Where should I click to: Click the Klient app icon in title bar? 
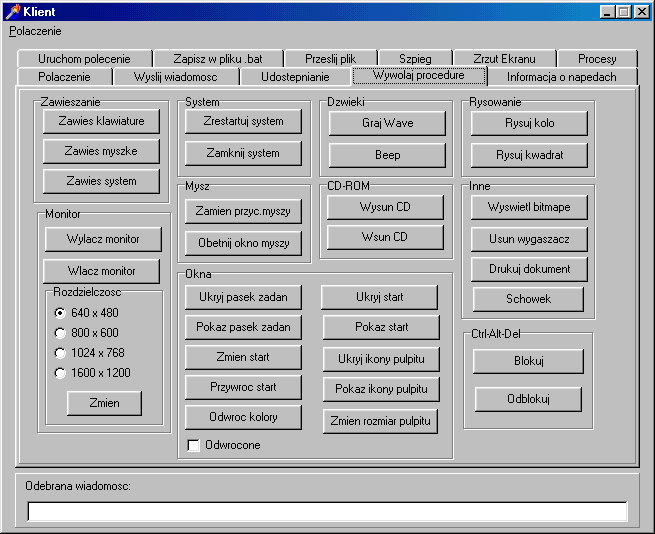(x=12, y=12)
